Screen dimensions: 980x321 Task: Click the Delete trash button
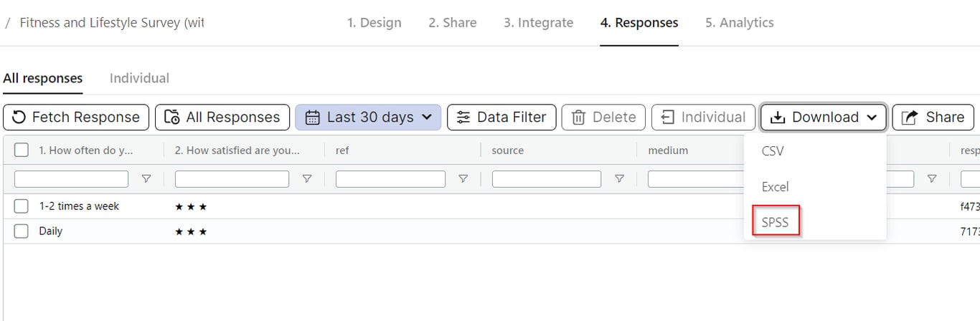603,118
